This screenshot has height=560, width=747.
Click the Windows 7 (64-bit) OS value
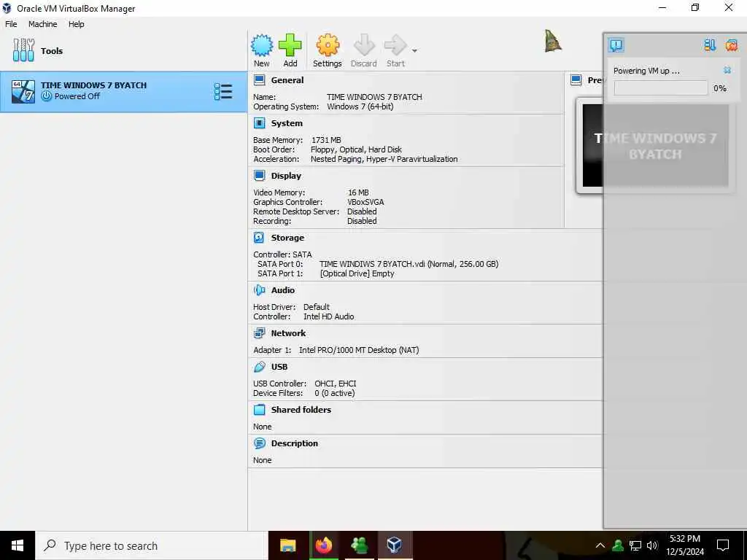(360, 106)
